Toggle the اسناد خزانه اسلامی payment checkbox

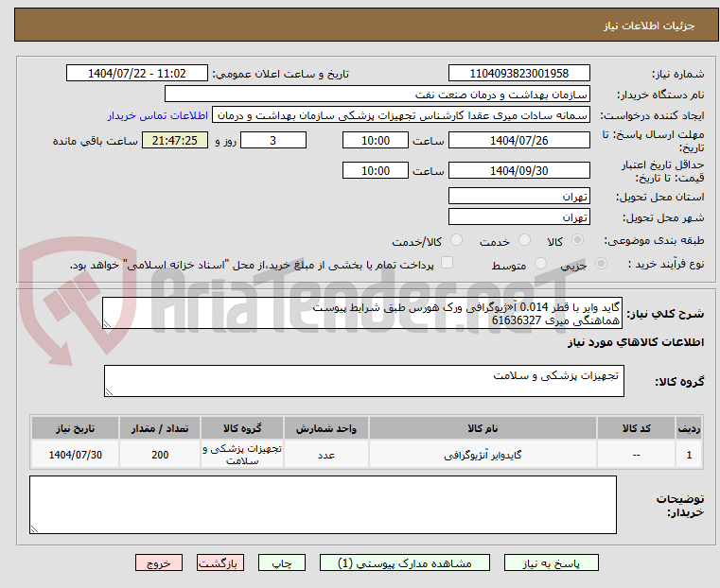[447, 263]
